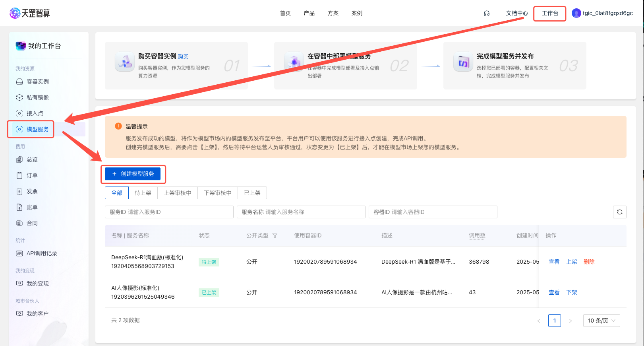Click 上架 for DeepSeek-R1满血版 service

(572, 262)
